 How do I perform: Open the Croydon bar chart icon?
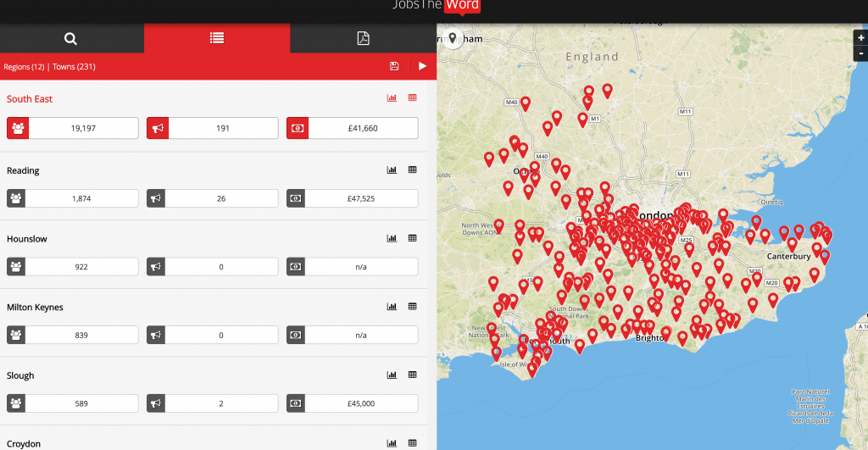point(392,443)
